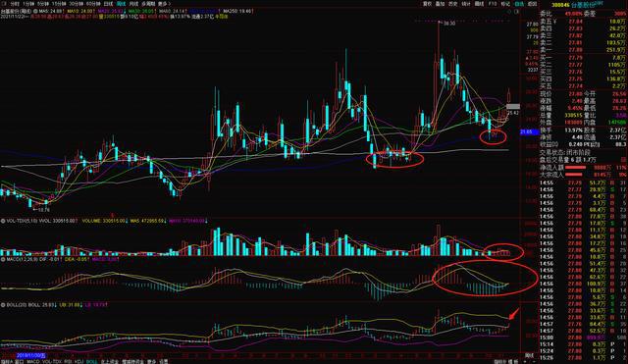The image size is (628, 364).
Task: Click the settings icon beside MACD indicator label
Action: (x=3, y=259)
